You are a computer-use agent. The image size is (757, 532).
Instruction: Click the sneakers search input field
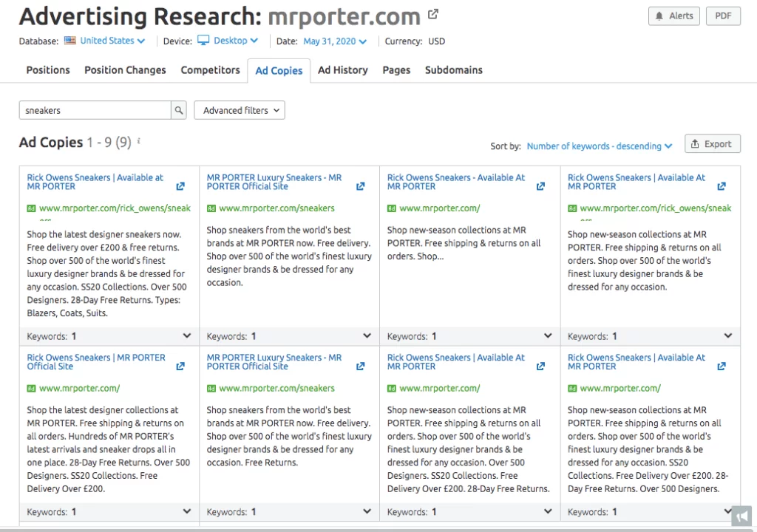point(95,110)
